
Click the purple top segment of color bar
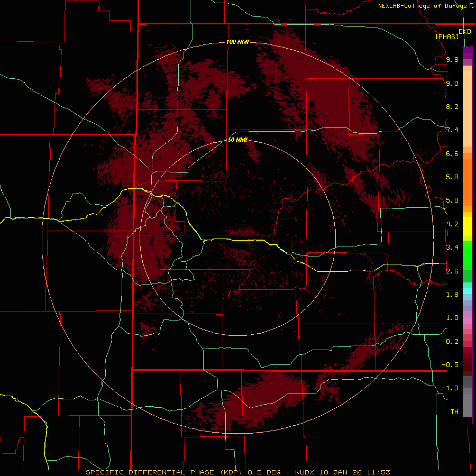[467, 53]
